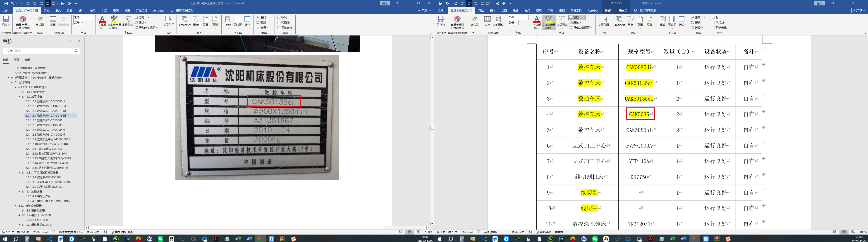Insert SmartArt in left window

[x=185, y=21]
